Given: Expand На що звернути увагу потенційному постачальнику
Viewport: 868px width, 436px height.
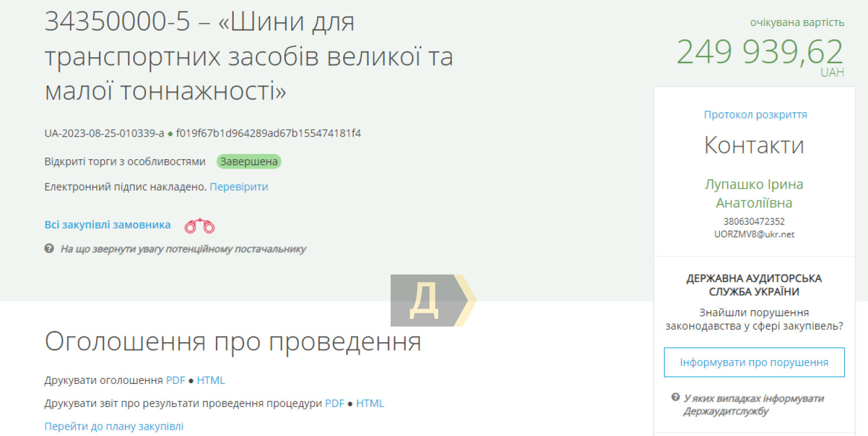Looking at the screenshot, I should click(183, 249).
